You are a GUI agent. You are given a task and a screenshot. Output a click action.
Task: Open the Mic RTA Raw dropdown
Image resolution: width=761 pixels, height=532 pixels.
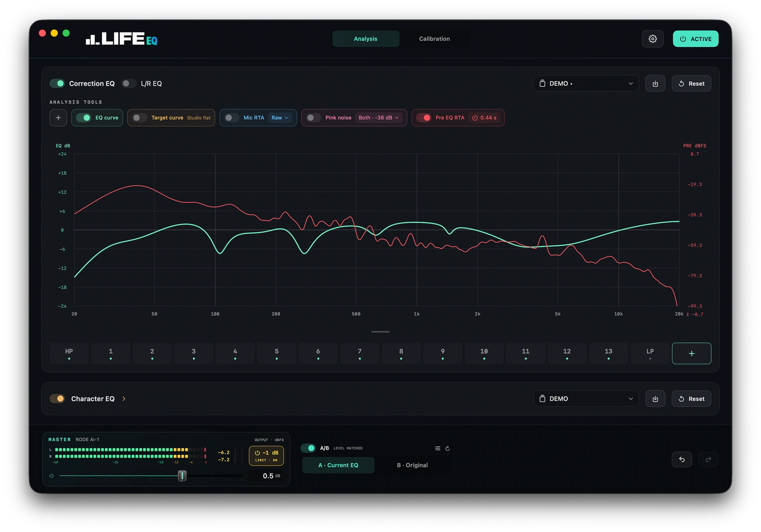(280, 118)
